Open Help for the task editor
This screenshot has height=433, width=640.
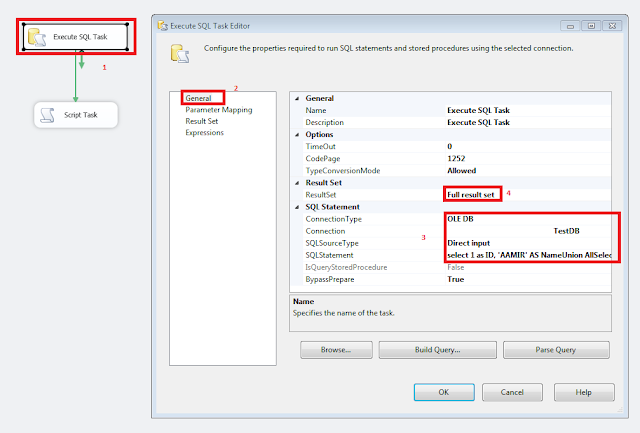[x=584, y=392]
